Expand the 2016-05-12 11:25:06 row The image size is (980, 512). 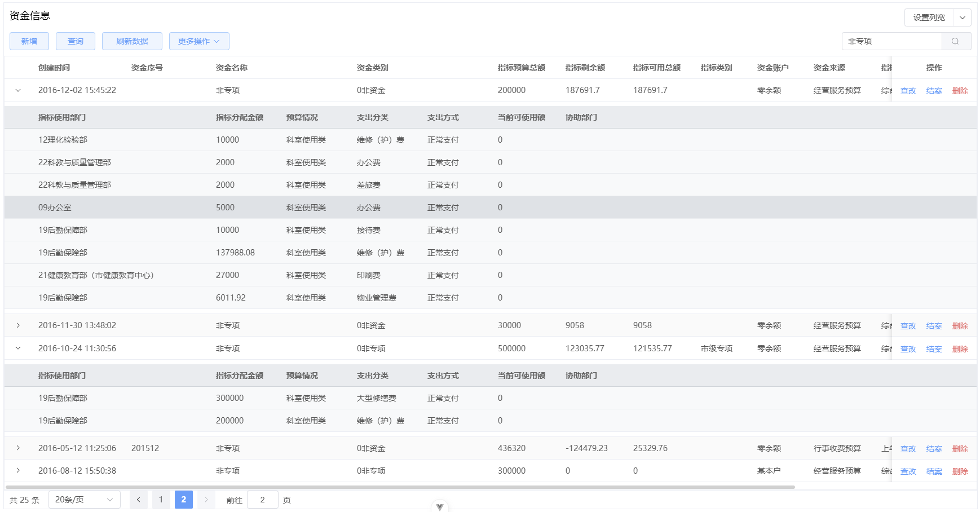pos(18,448)
